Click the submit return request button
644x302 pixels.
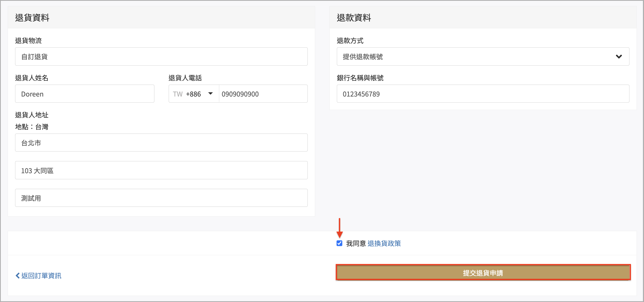coord(483,273)
